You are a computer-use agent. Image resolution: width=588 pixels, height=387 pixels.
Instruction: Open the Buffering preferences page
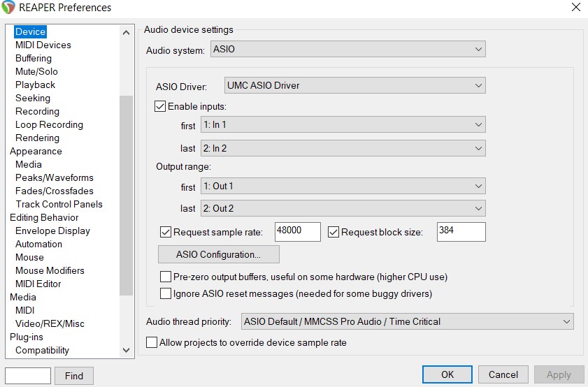34,58
